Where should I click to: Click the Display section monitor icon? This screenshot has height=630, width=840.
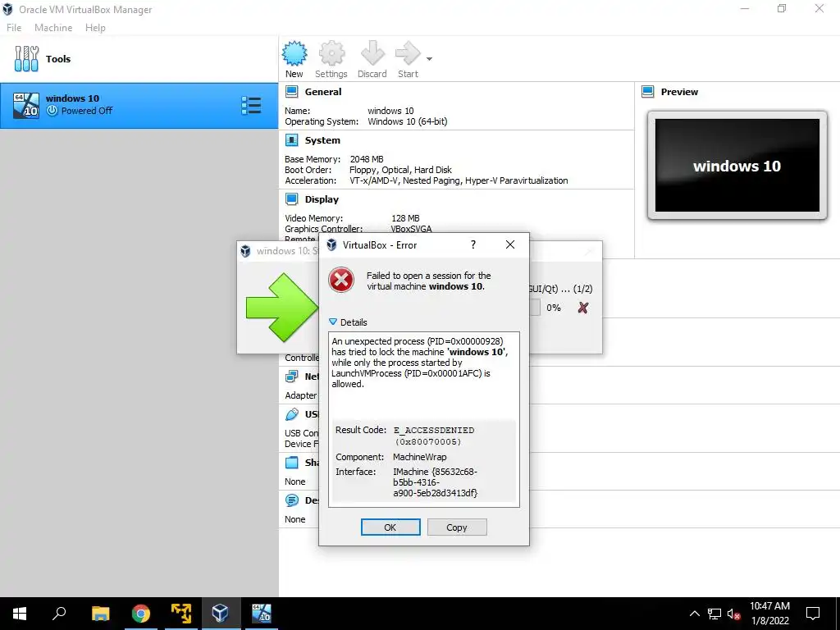pos(291,199)
